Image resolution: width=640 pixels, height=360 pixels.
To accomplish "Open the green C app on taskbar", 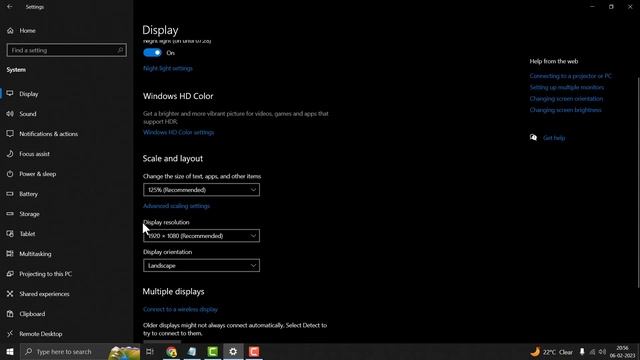I will pos(213,351).
